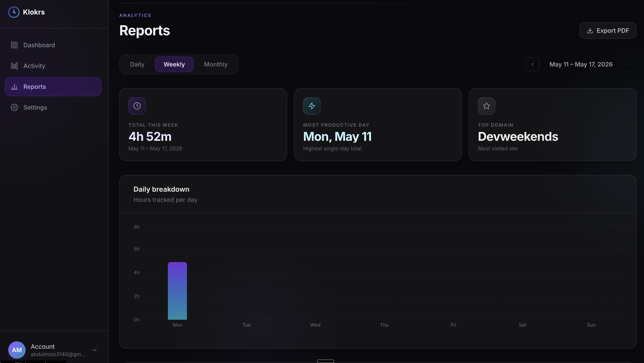Click the AM account avatar
644x363 pixels.
(17, 350)
